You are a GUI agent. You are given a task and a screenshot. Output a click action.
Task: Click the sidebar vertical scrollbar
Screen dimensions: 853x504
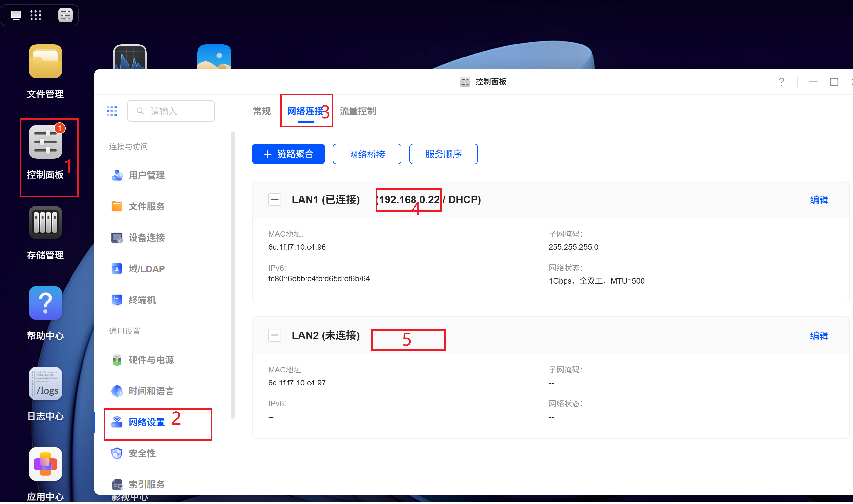point(233,275)
